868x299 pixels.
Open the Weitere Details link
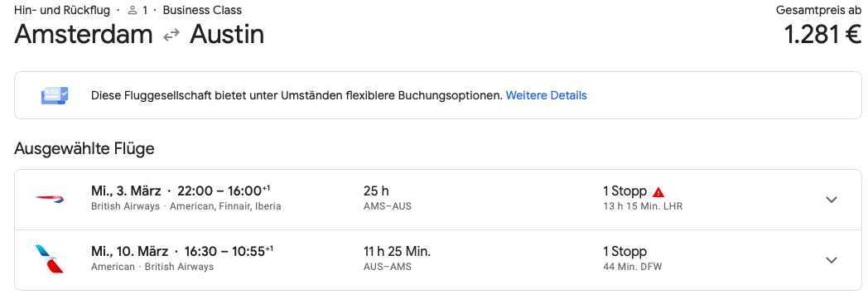point(546,95)
